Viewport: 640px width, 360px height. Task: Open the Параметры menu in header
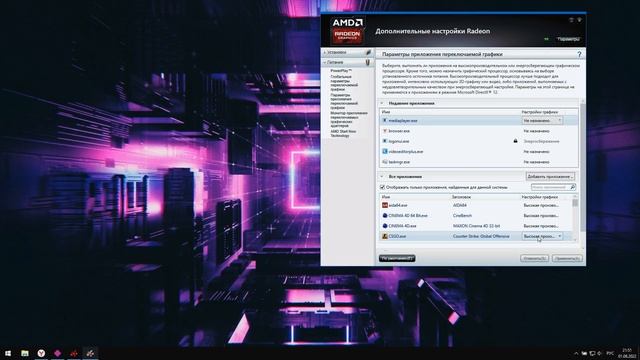pyautogui.click(x=568, y=39)
